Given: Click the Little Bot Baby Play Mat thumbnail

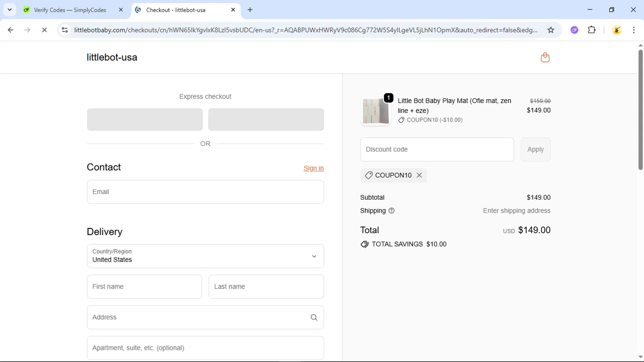Looking at the screenshot, I should 376,111.
